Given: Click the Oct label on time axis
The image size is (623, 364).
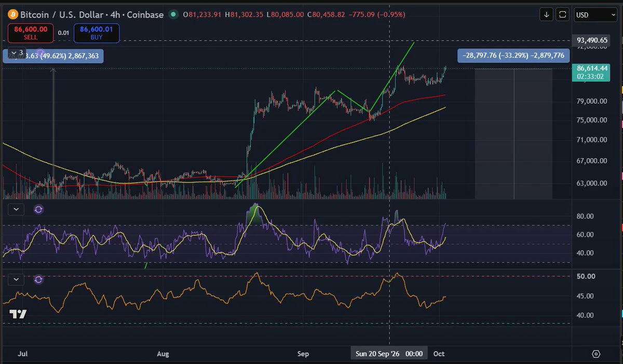Looking at the screenshot, I should pos(439,354).
